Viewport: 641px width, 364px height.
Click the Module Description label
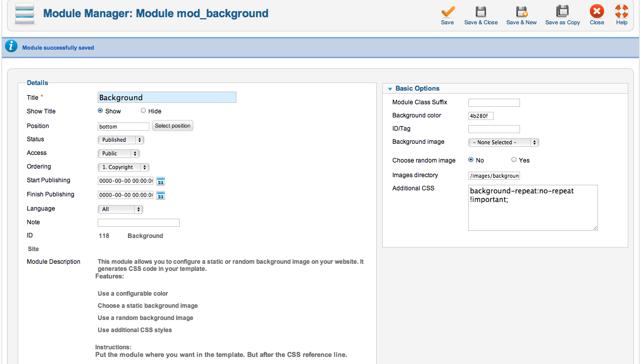coord(54,262)
